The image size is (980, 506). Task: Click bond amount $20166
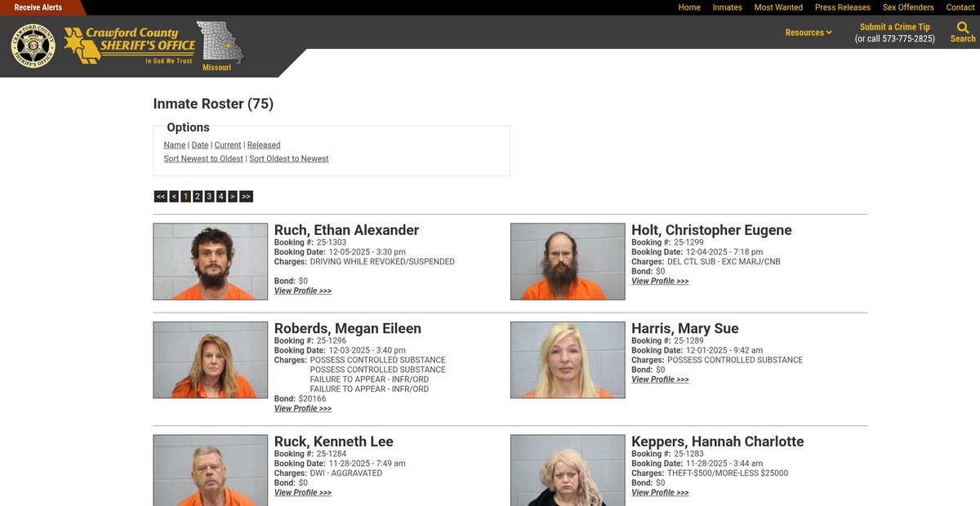coord(312,399)
